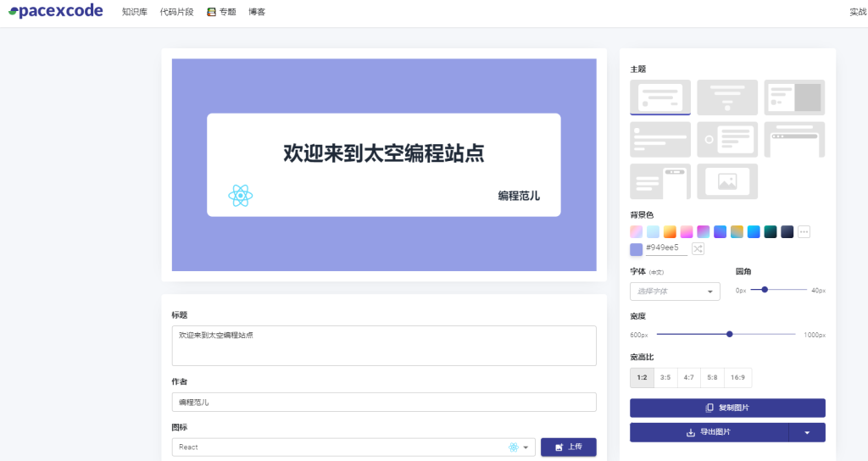
Task: Pick the dark navy background swatch
Action: [x=787, y=232]
